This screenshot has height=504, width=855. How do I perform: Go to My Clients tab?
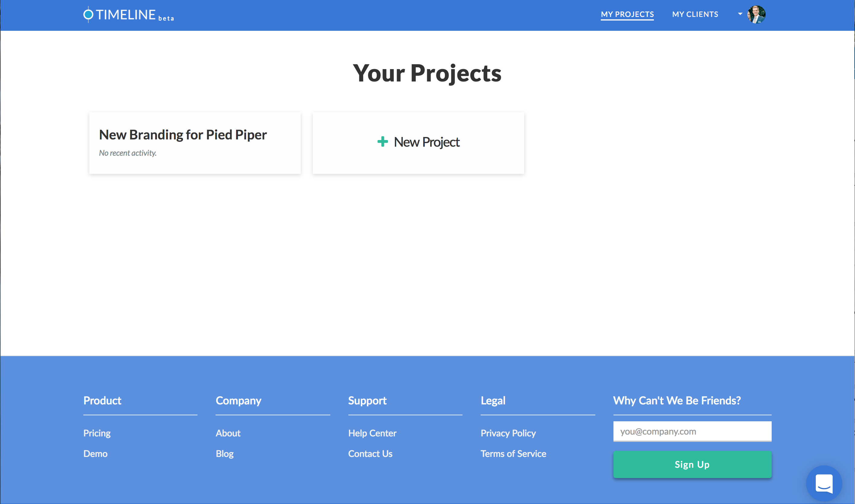click(695, 14)
